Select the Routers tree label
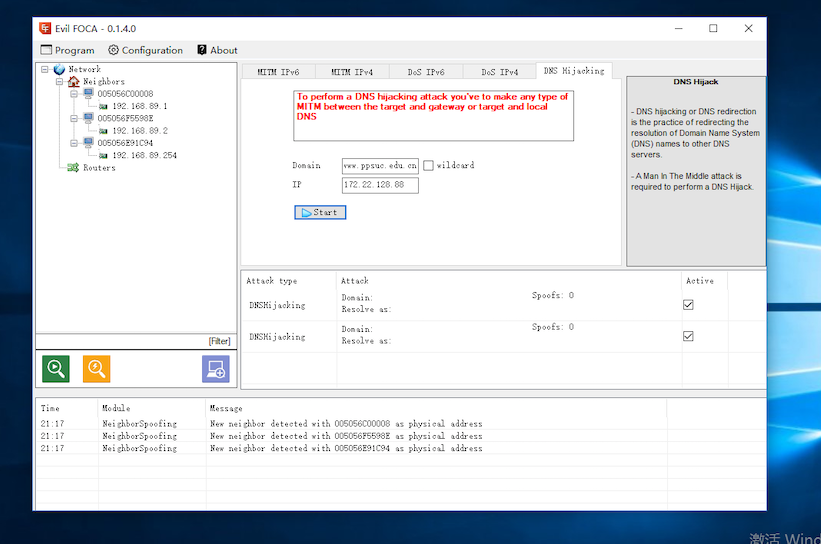This screenshot has width=821, height=544. pyautogui.click(x=99, y=168)
